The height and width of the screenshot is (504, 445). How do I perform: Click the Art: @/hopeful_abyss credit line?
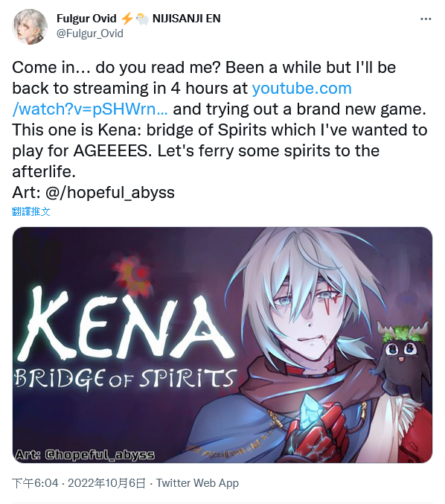[x=94, y=193]
